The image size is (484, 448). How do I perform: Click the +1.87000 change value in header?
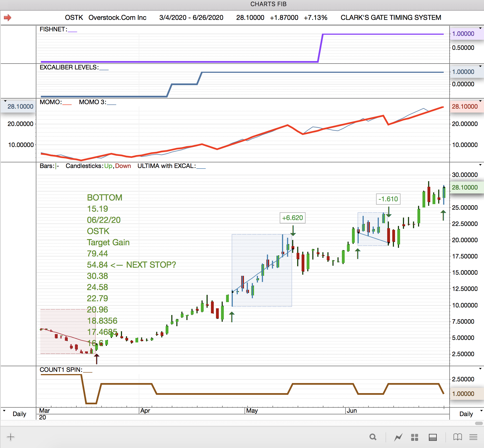pos(284,18)
